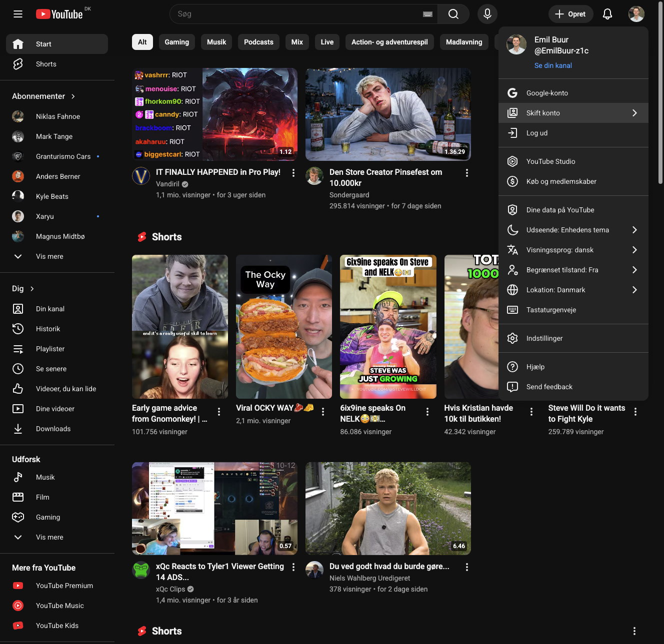Screen dimensions: 664x644
Task: Open Shorts from the sidebar icon
Action: tap(18, 64)
